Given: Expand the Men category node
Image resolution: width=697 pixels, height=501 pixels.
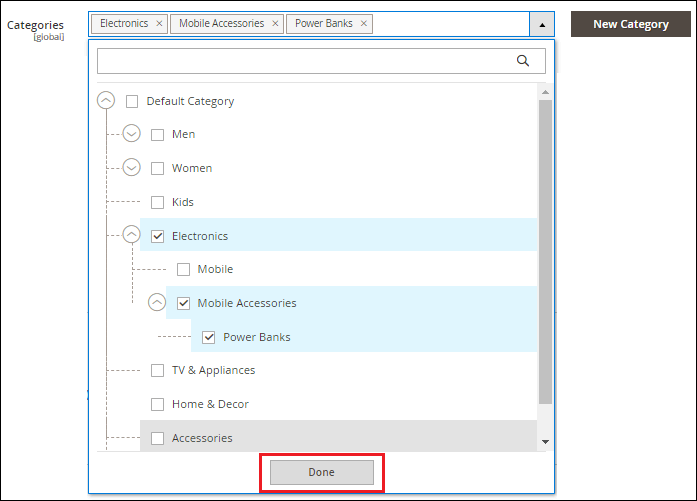Looking at the screenshot, I should (x=132, y=133).
